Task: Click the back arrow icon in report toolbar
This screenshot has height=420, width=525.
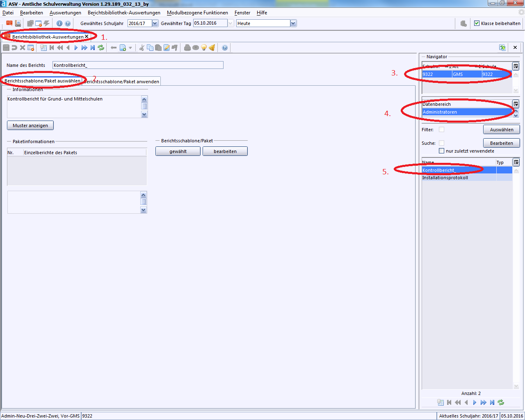Action: (x=114, y=48)
